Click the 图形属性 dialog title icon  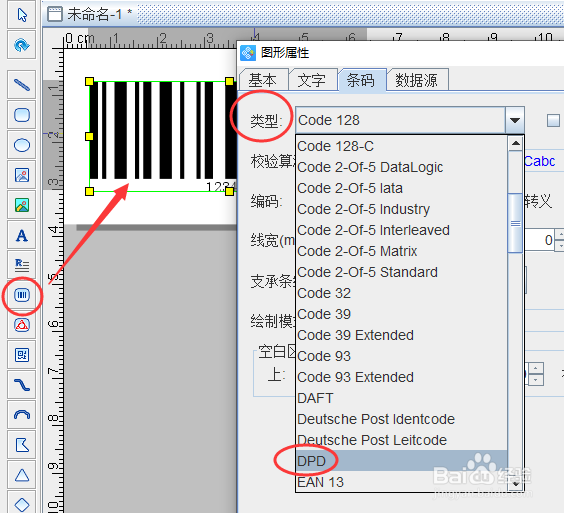coord(248,53)
